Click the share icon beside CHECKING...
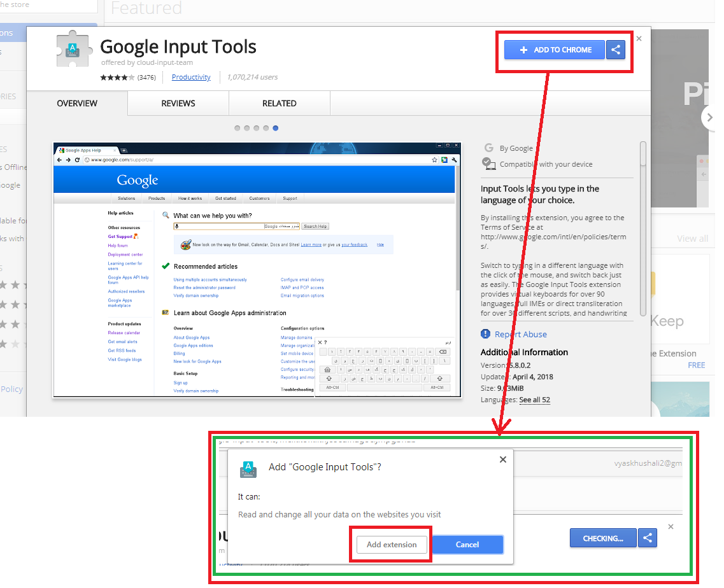This screenshot has width=724, height=588. [648, 538]
